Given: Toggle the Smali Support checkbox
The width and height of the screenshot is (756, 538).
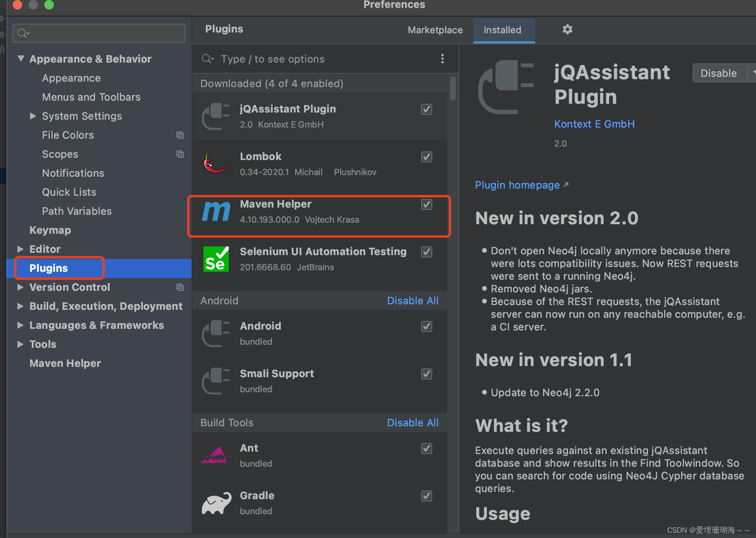Looking at the screenshot, I should pos(426,374).
